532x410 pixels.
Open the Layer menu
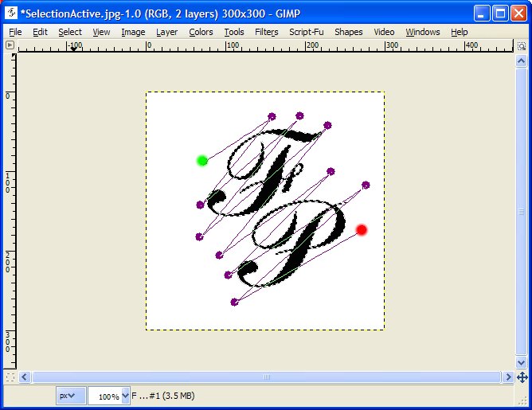166,32
